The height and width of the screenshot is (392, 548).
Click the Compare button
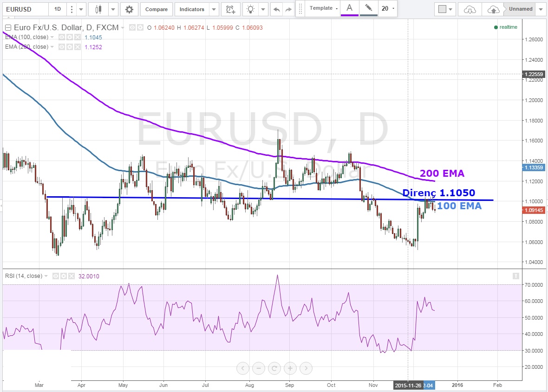[157, 9]
